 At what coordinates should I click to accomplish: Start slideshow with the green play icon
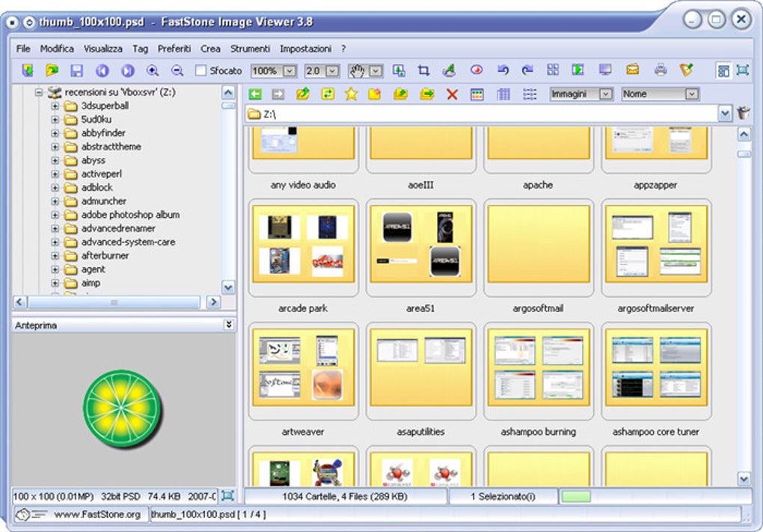click(x=577, y=70)
